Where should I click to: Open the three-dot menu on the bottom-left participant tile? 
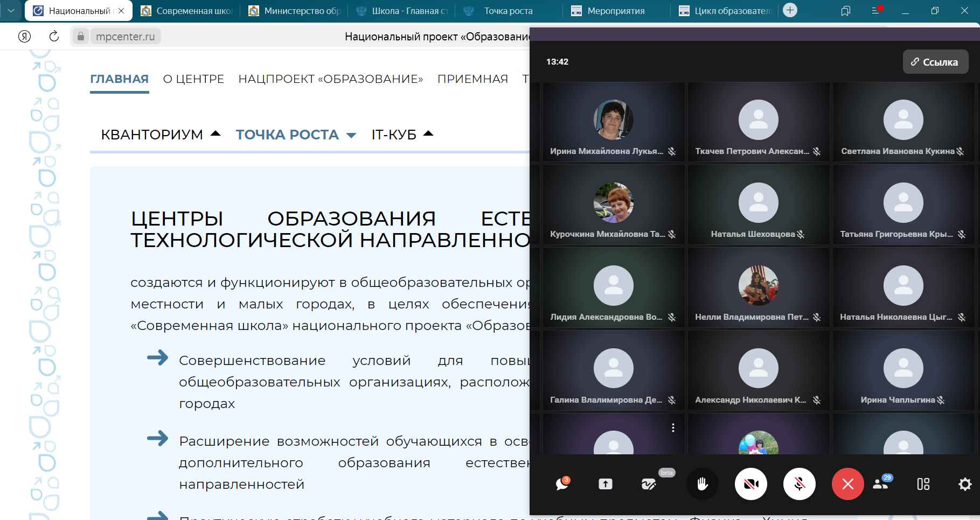[x=673, y=427]
